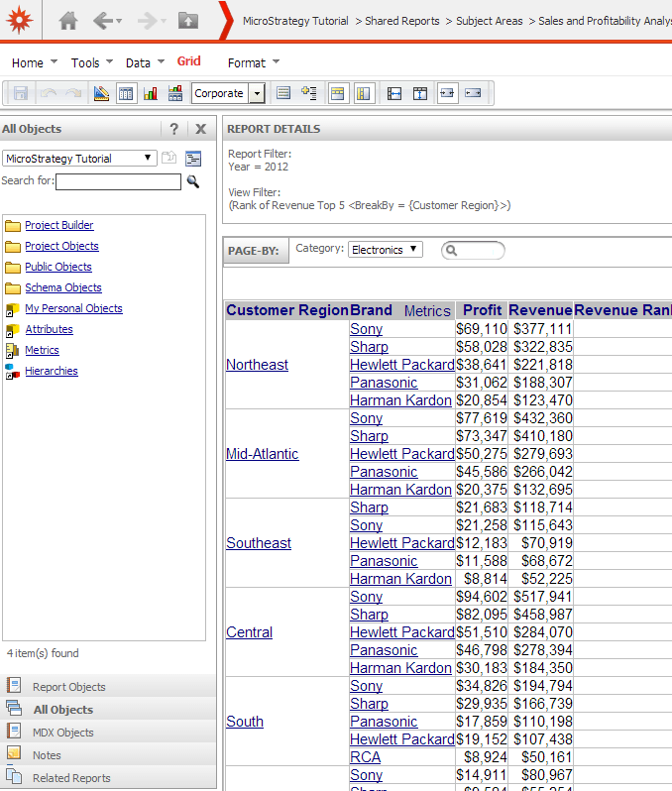Expand the Data menu arrow

tap(161, 61)
